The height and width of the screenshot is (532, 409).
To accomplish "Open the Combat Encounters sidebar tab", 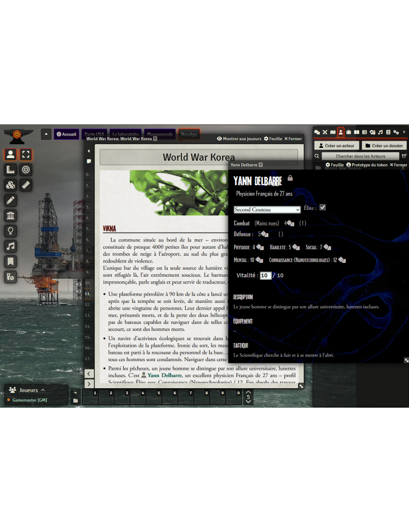I will [325, 132].
